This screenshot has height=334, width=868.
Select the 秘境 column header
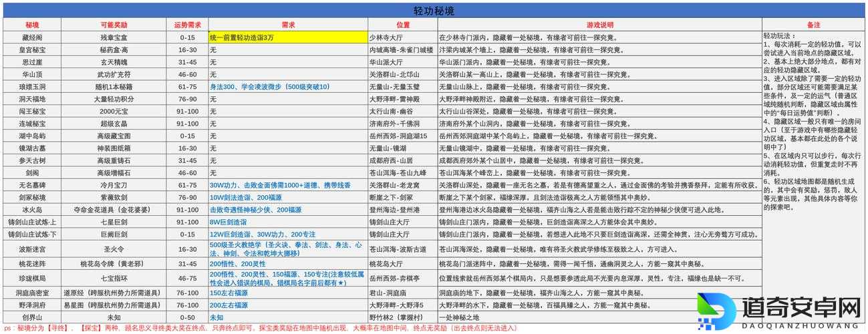[32, 25]
